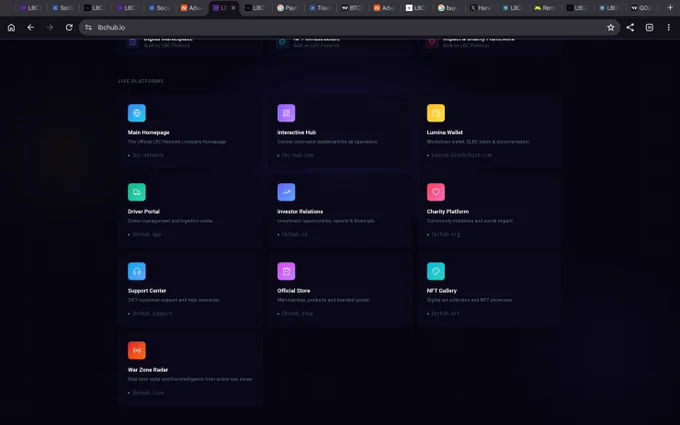
Task: Click the Official Store title
Action: point(294,291)
